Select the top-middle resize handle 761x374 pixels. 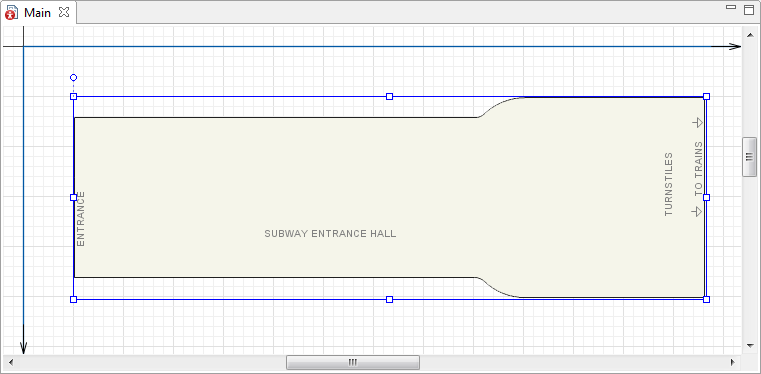point(389,97)
